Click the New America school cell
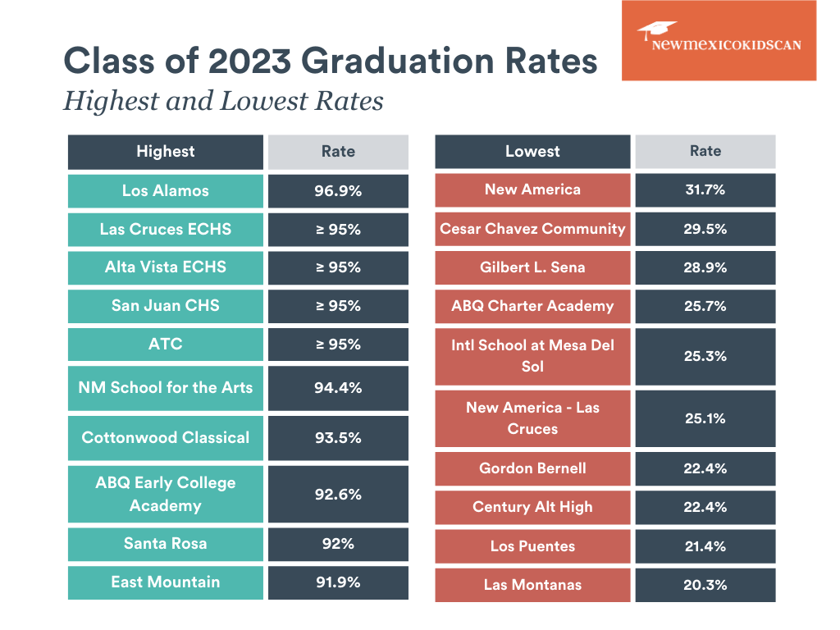The image size is (840, 630). (x=532, y=190)
